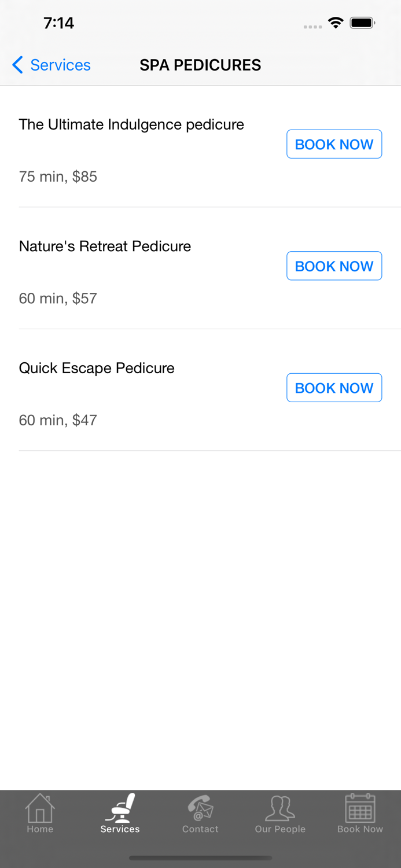Select Nature's Retreat Pedicure title
401x868 pixels.
[105, 247]
